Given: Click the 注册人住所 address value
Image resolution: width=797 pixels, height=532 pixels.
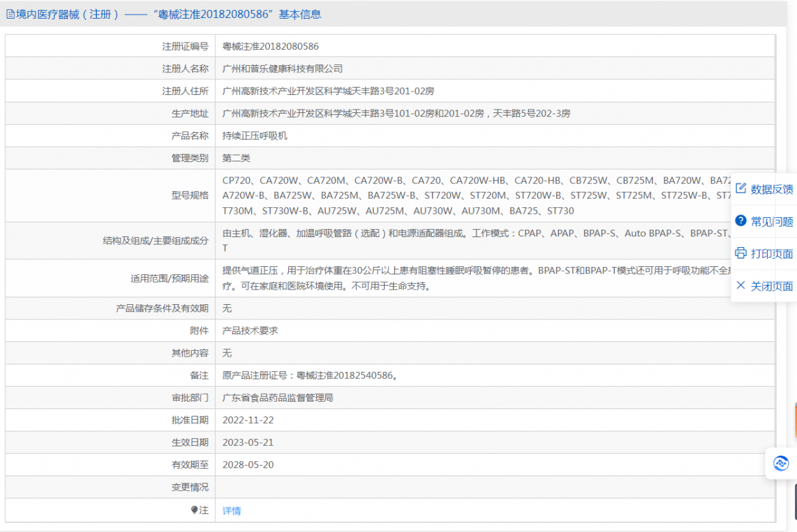Looking at the screenshot, I should [328, 91].
